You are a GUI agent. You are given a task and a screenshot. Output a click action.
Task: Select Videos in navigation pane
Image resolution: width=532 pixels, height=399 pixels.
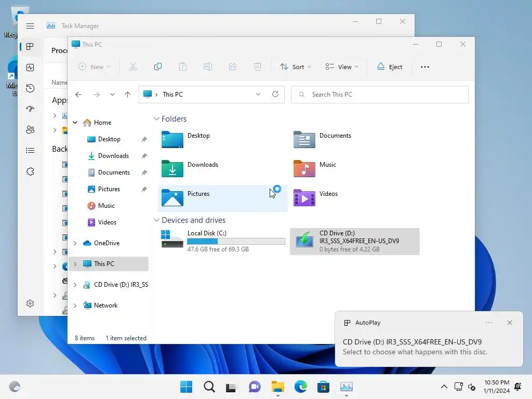click(107, 222)
